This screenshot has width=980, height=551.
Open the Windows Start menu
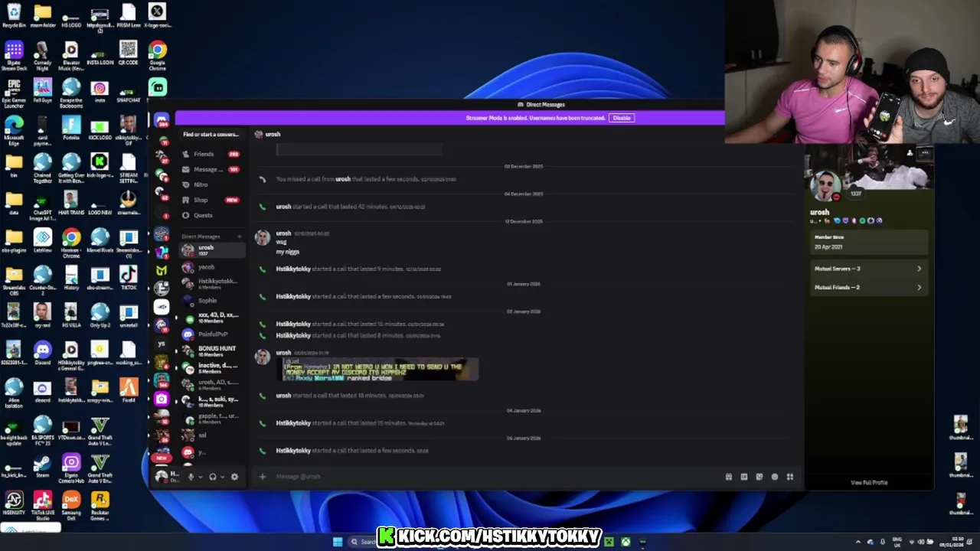tap(338, 542)
